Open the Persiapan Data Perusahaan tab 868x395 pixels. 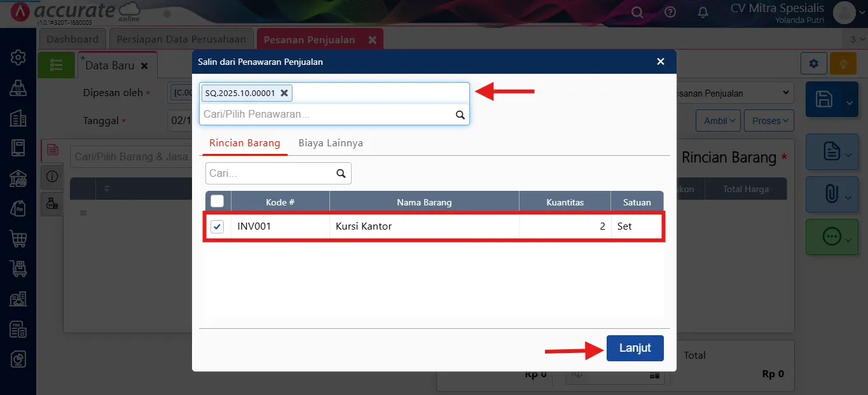coord(181,39)
